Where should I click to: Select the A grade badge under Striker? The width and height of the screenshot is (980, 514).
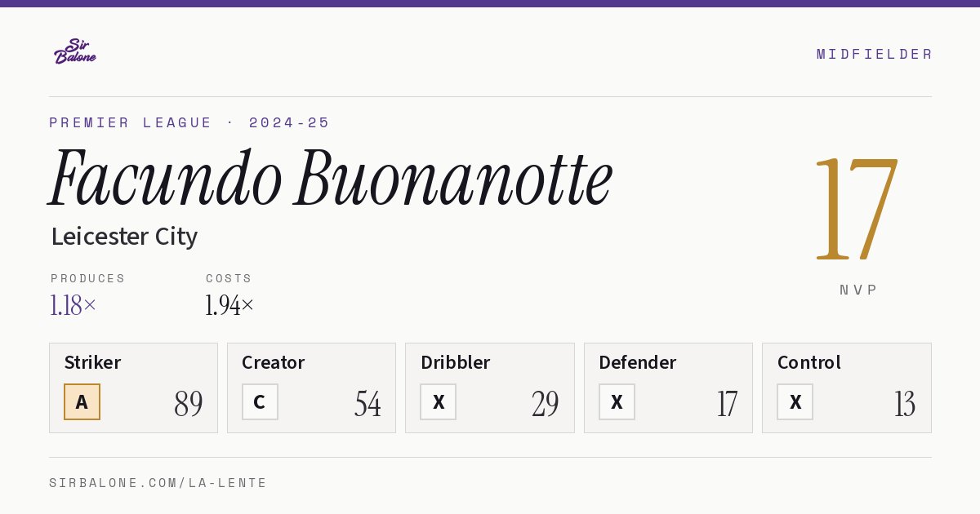pyautogui.click(x=82, y=401)
